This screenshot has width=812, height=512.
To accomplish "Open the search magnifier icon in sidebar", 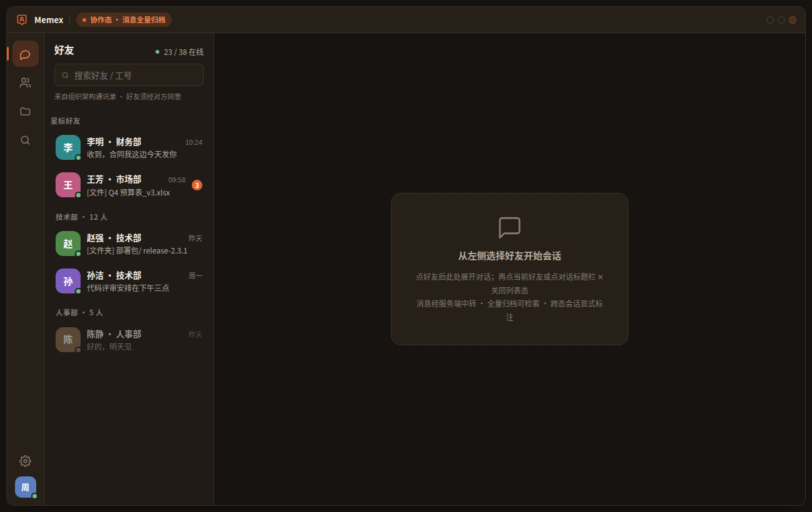I will [25, 140].
